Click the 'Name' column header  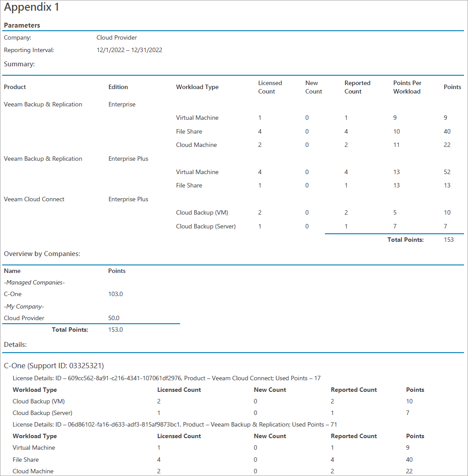point(12,271)
